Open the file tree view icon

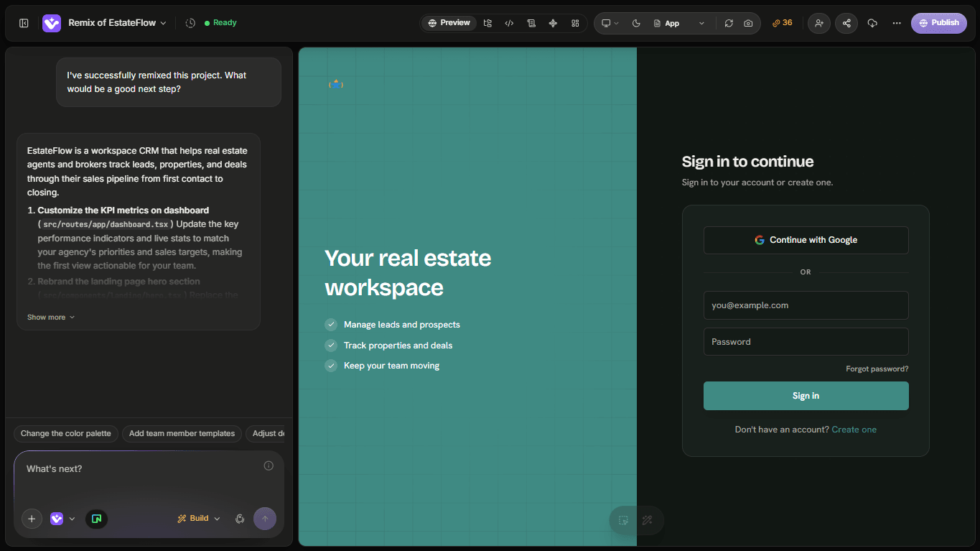(487, 23)
